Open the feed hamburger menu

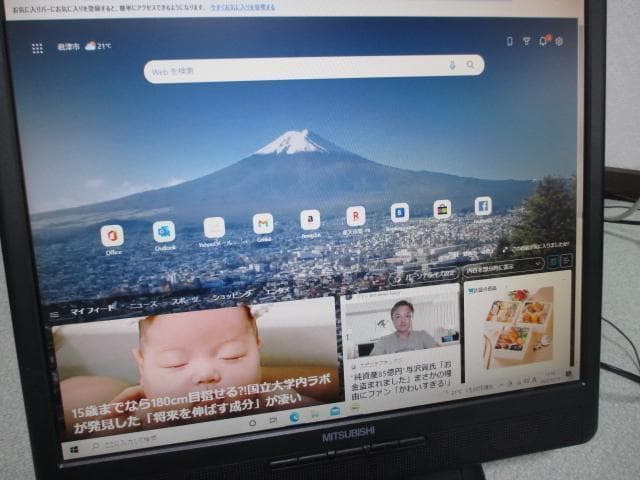click(x=54, y=315)
